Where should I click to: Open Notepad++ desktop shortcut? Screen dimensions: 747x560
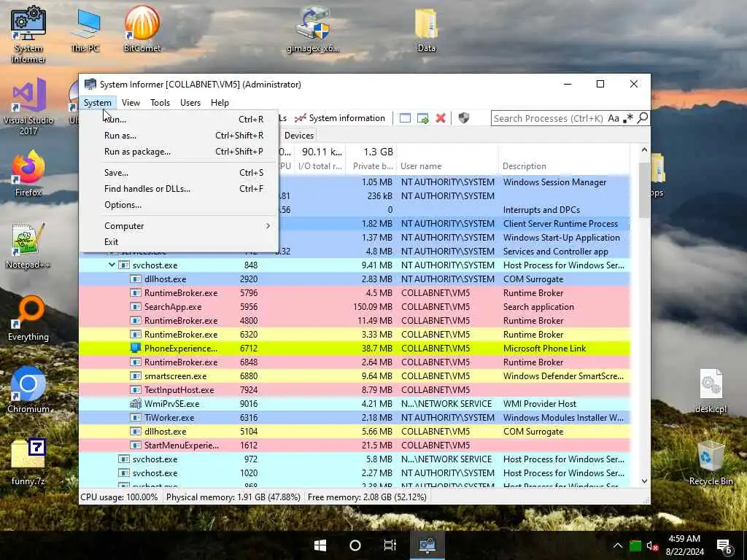point(28,246)
